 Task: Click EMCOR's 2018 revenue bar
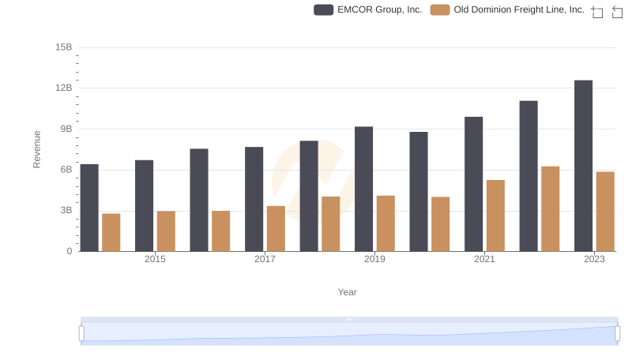[309, 196]
